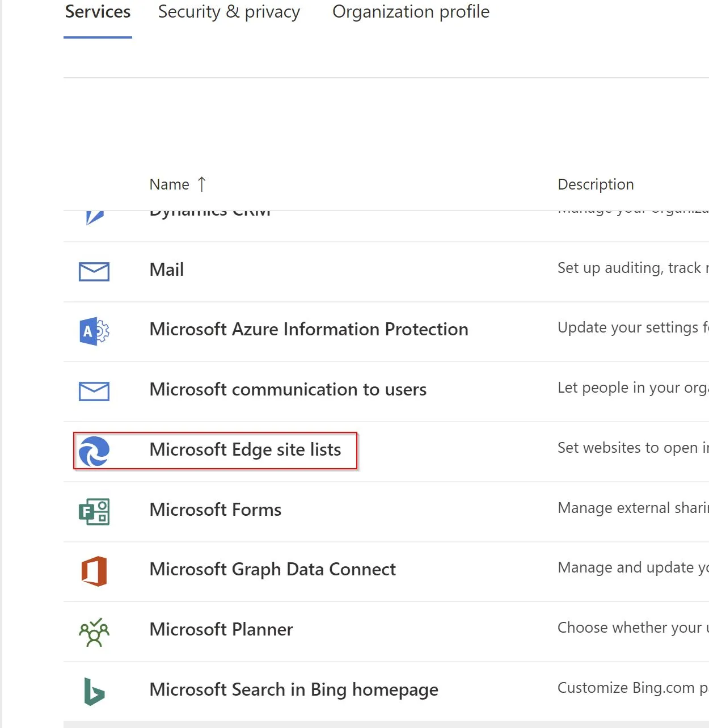Viewport: 709px width, 728px height.
Task: Click the Microsoft Edge logo icon
Action: click(x=94, y=451)
